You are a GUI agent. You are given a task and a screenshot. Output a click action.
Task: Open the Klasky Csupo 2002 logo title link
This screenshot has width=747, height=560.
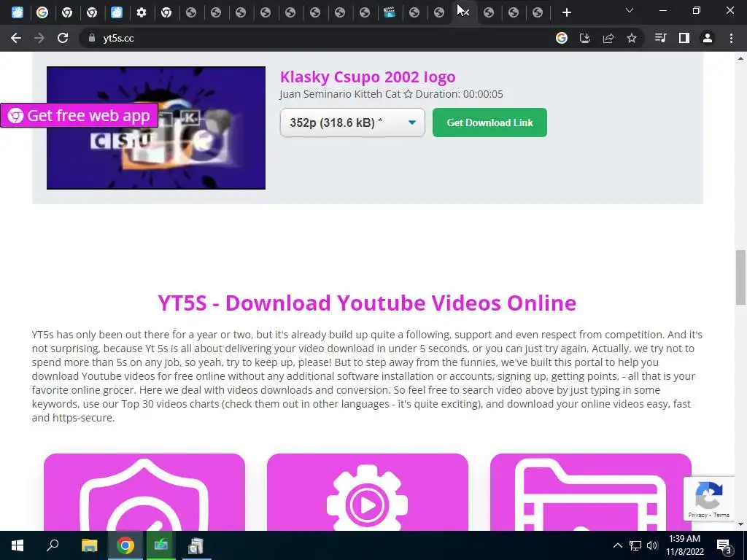coord(368,77)
